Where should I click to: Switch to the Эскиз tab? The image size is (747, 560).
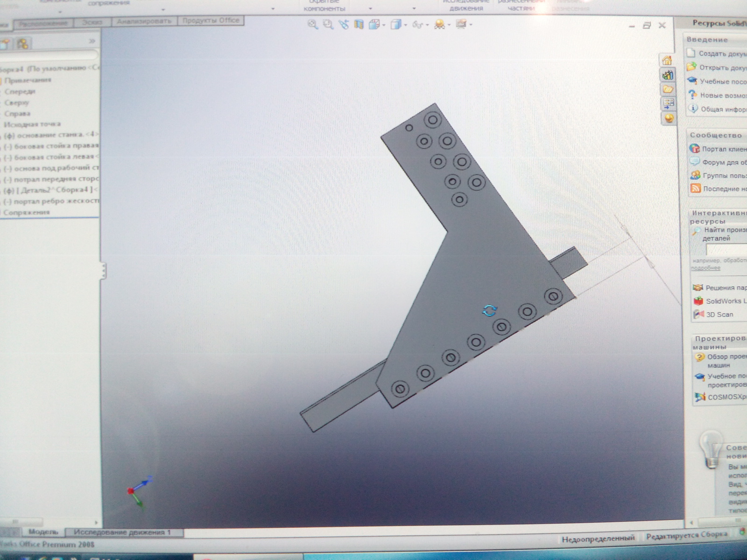pyautogui.click(x=92, y=22)
